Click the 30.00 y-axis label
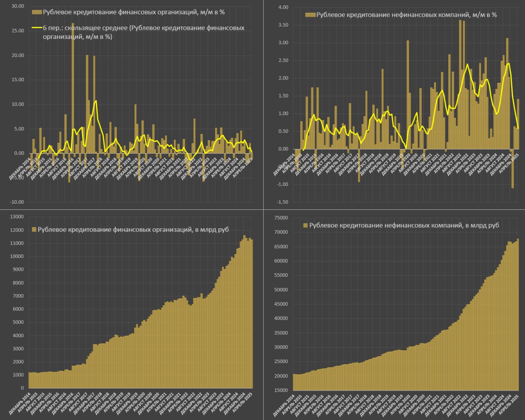Screen dimensions: 525x420 pos(18,7)
